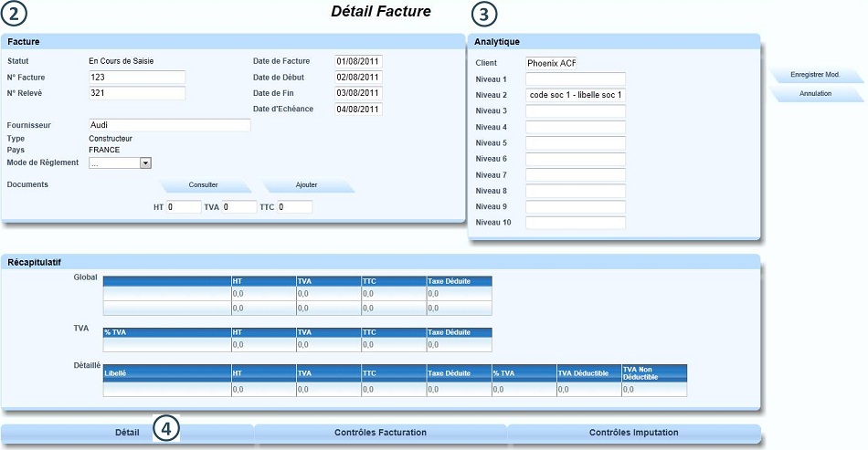
Task: Open the Contrôles Facturation tab
Action: coord(380,432)
